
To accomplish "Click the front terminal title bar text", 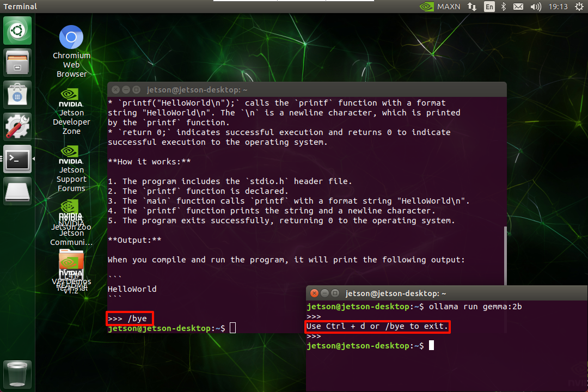I will point(396,293).
